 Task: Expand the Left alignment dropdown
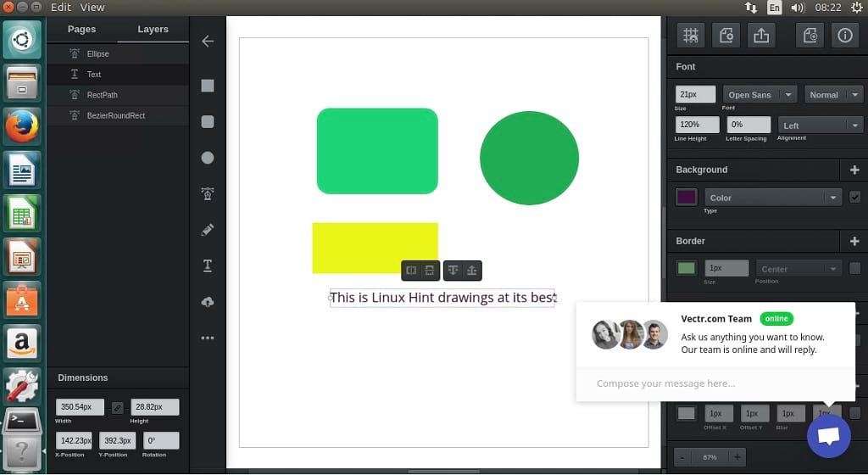pyautogui.click(x=820, y=126)
